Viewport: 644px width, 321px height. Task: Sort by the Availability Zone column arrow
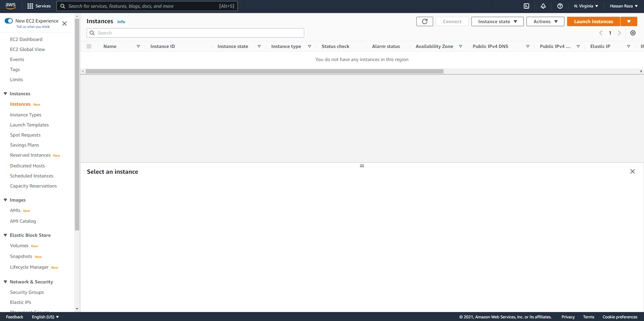(x=461, y=46)
